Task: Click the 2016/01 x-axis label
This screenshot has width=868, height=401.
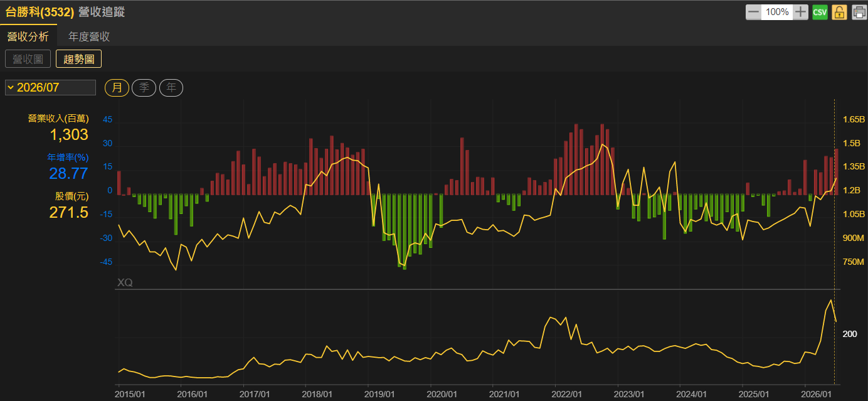Action: pyautogui.click(x=193, y=394)
